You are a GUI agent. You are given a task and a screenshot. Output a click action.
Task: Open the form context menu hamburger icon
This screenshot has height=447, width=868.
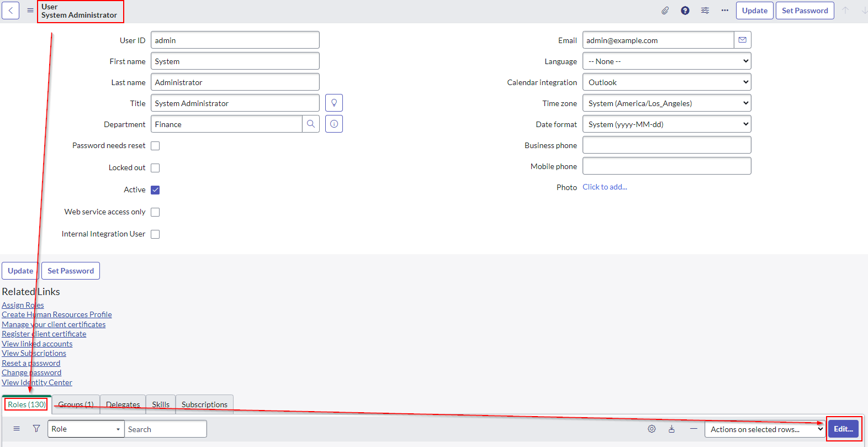[30, 10]
